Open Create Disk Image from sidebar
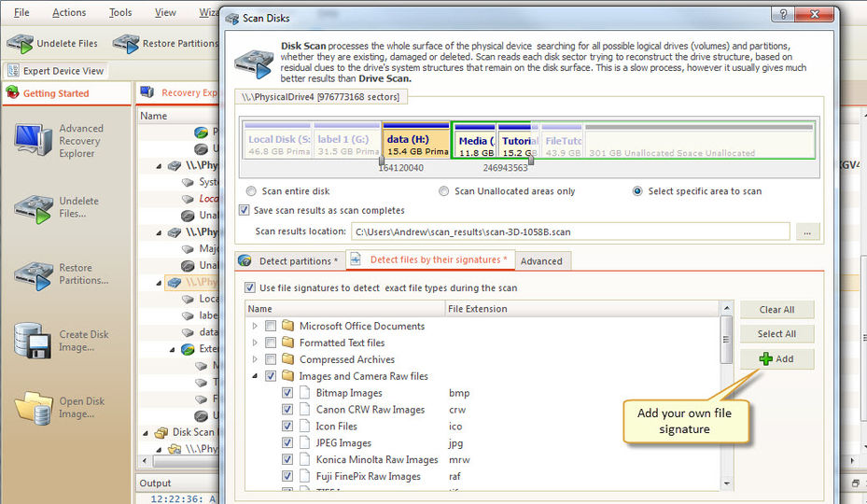 point(34,341)
